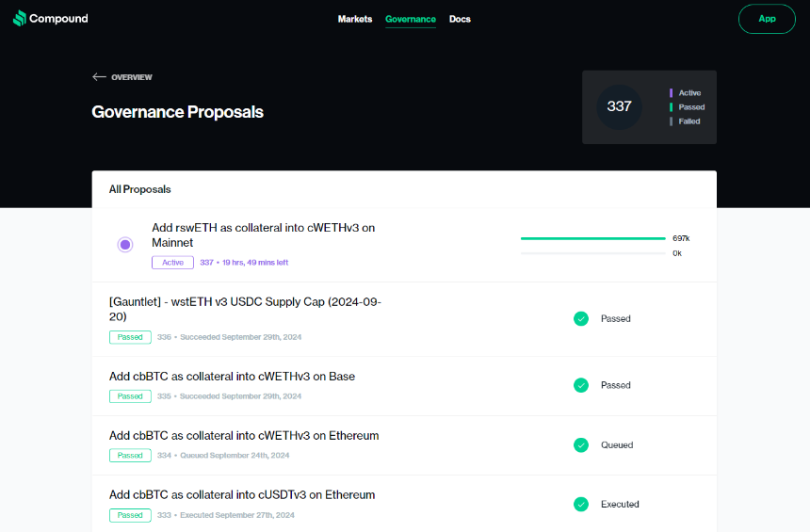Click the Executed status text
Screen dimensions: 810x532
tap(620, 504)
